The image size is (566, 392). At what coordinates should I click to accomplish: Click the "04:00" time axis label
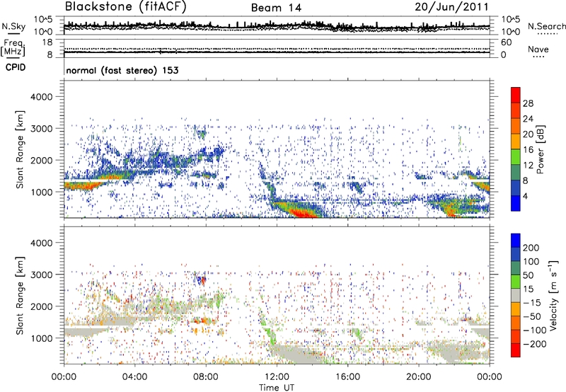pyautogui.click(x=134, y=377)
